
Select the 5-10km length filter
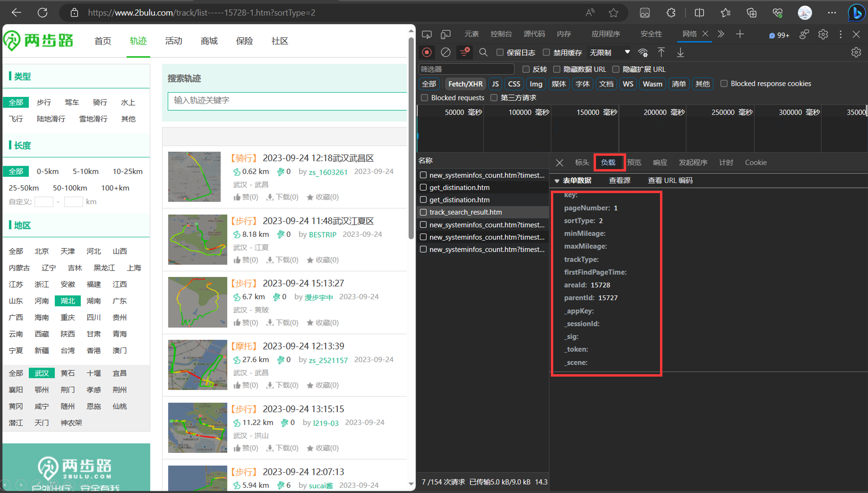pos(86,171)
